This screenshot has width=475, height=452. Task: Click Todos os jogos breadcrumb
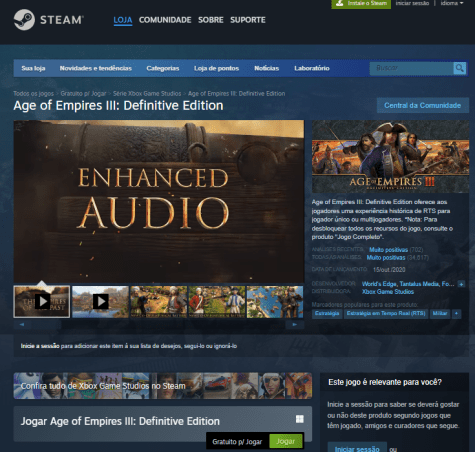tap(33, 94)
